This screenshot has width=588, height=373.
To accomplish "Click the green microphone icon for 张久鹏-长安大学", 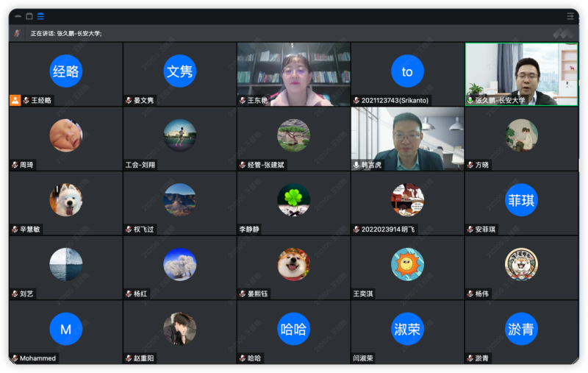I will click(x=470, y=100).
